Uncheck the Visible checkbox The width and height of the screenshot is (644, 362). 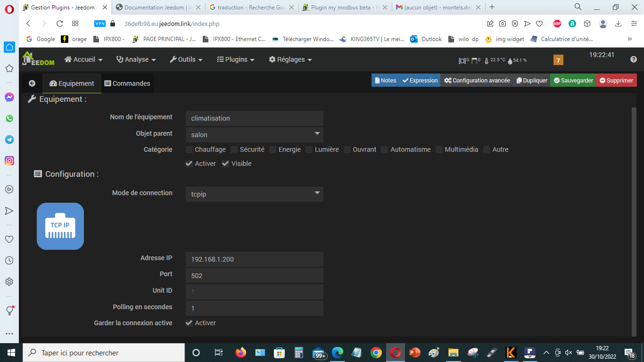(x=225, y=164)
